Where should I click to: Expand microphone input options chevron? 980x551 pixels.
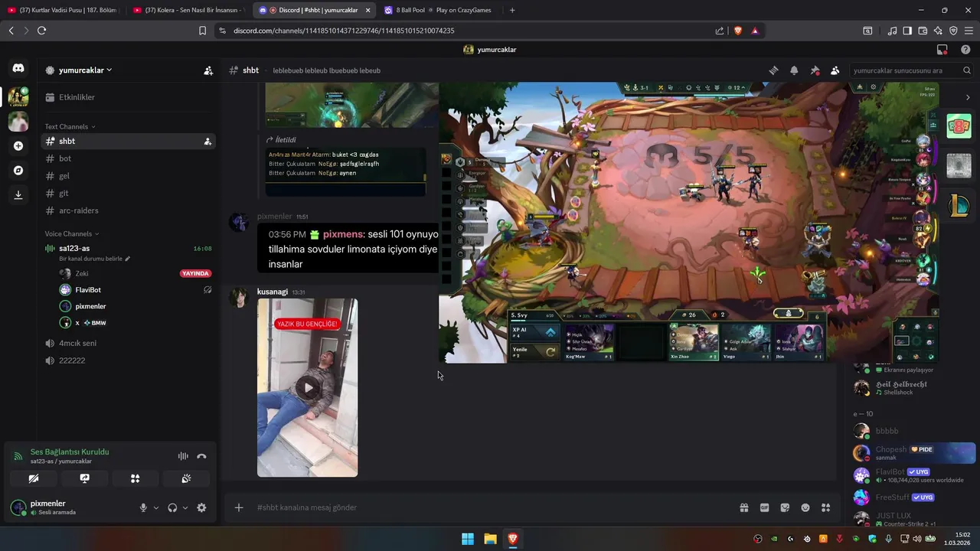pyautogui.click(x=156, y=507)
